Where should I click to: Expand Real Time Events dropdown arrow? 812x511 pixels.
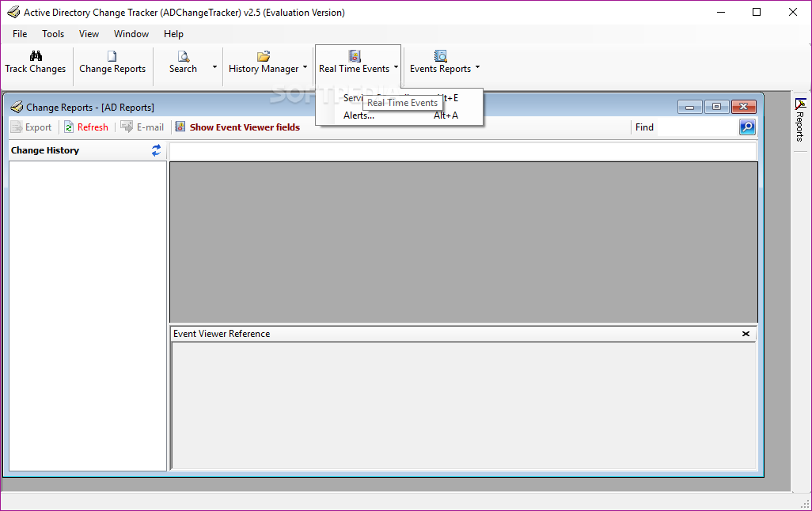pyautogui.click(x=396, y=66)
